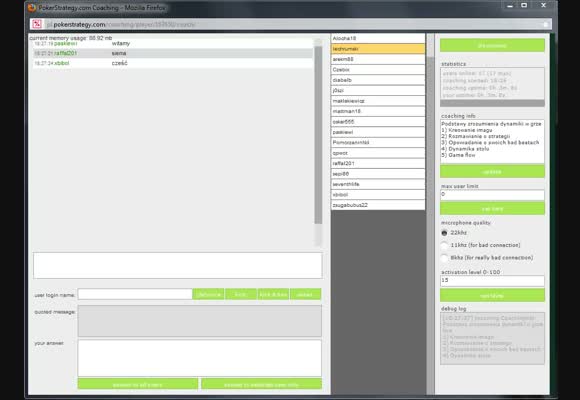Click the your answer text area
This screenshot has width=580, height=400.
pos(199,358)
